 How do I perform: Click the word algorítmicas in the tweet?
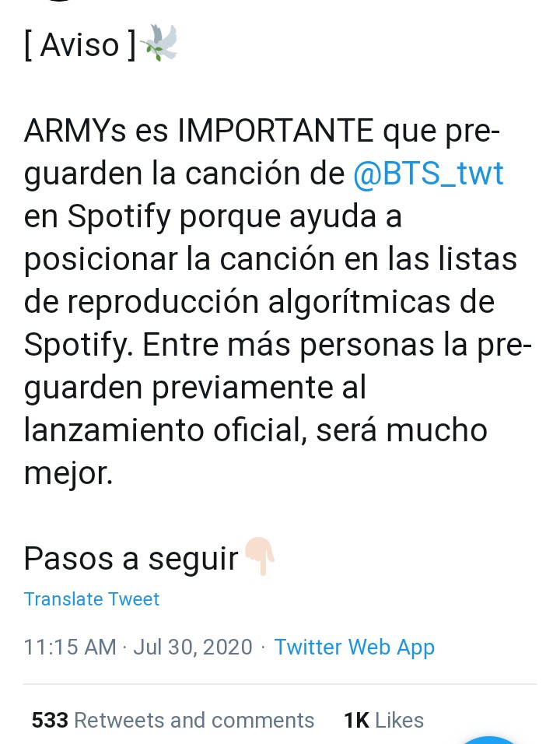(358, 302)
